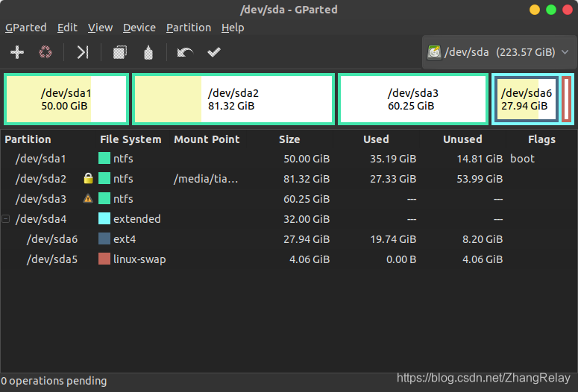Sort by the Used column header
The image size is (578, 392).
click(x=376, y=139)
